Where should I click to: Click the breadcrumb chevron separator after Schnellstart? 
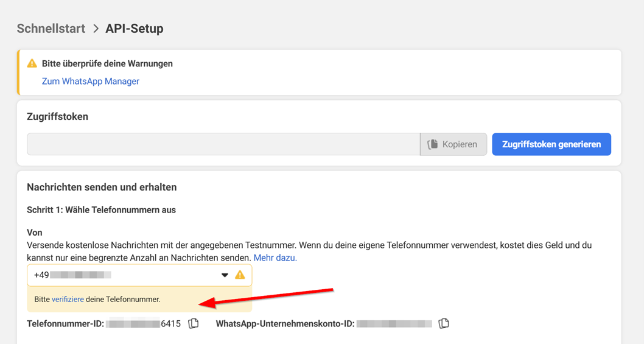[x=96, y=29]
